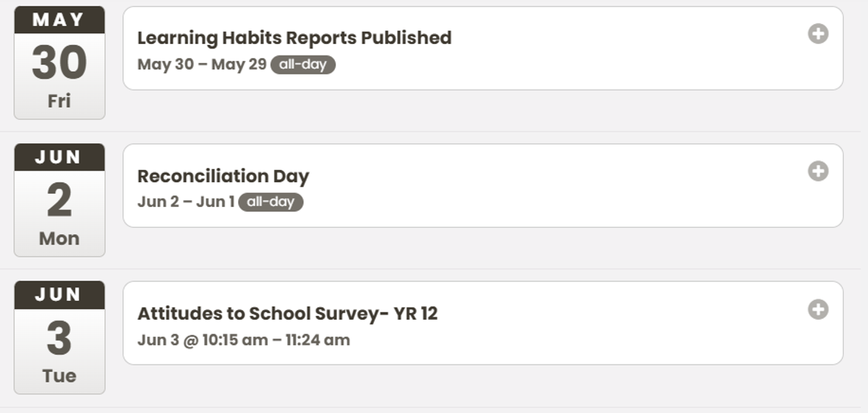The height and width of the screenshot is (413, 868).
Task: Expand the Learning Habits Reports Published event
Action: tap(818, 34)
